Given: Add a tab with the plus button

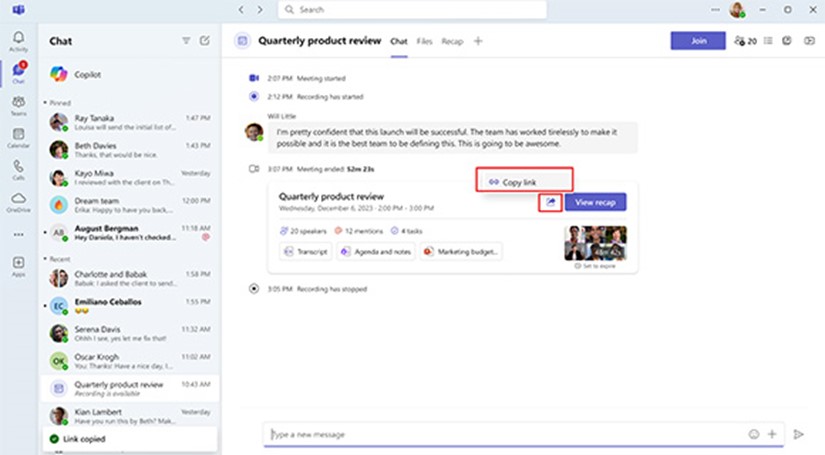Looking at the screenshot, I should pos(478,41).
